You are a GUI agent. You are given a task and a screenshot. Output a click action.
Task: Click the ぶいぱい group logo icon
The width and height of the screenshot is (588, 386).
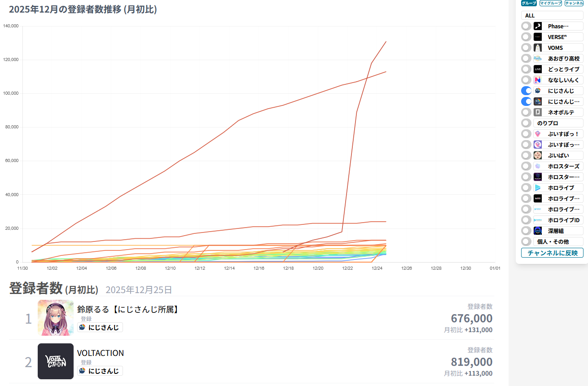pos(538,155)
